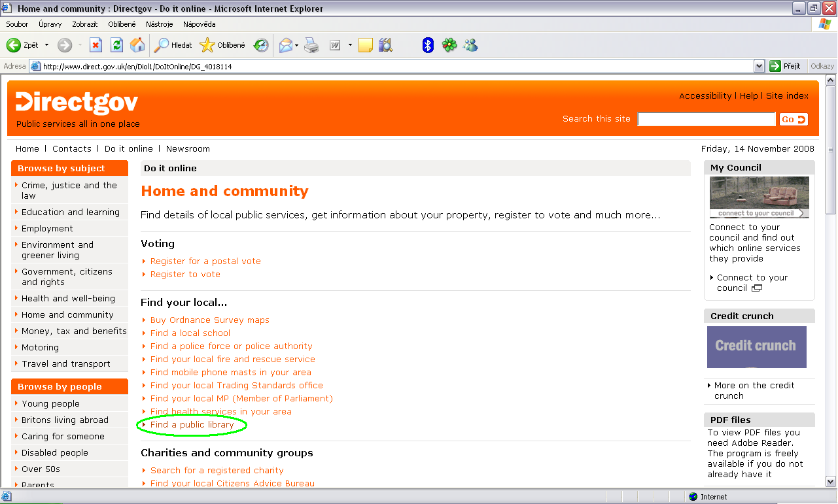Click the Přejít go button
The height and width of the screenshot is (504, 838).
(786, 66)
